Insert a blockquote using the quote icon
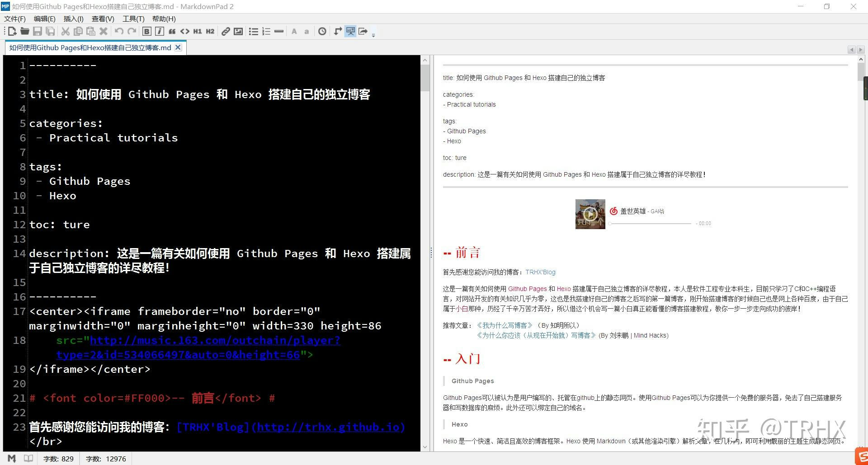This screenshot has height=465, width=868. point(172,31)
